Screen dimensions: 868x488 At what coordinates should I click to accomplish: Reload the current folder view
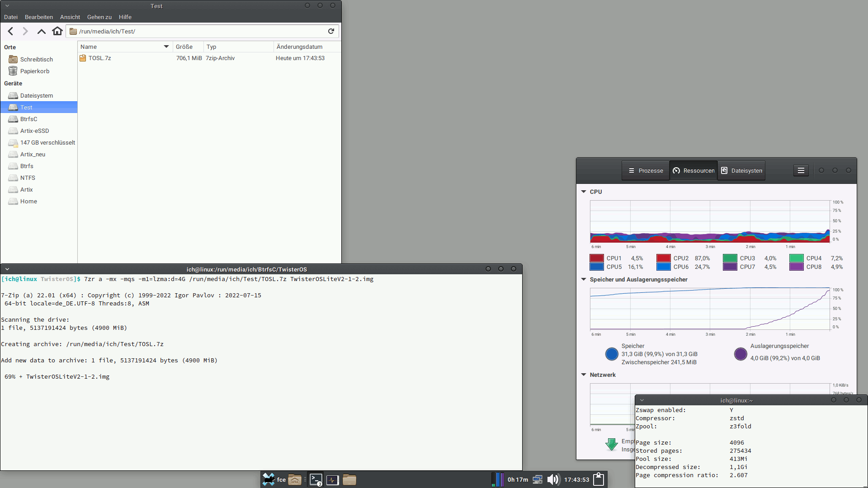331,31
